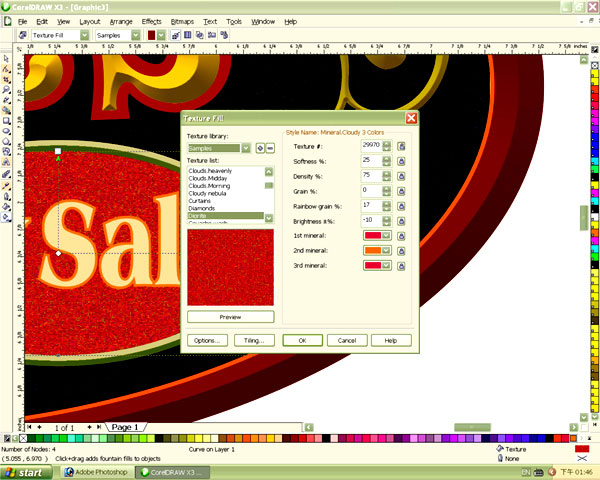The image size is (600, 480).
Task: Select the Outline tool
Action: click(6, 196)
